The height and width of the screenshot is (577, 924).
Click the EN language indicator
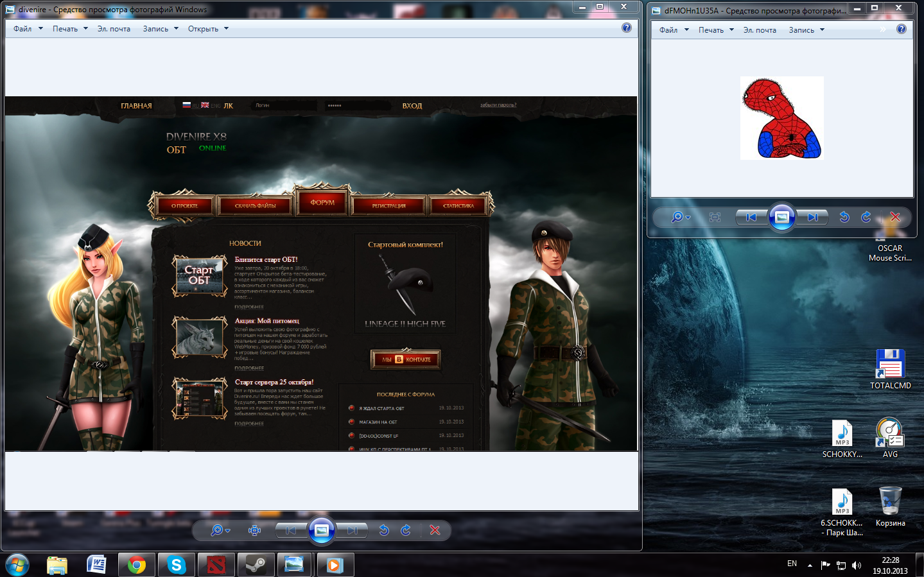[x=792, y=564]
